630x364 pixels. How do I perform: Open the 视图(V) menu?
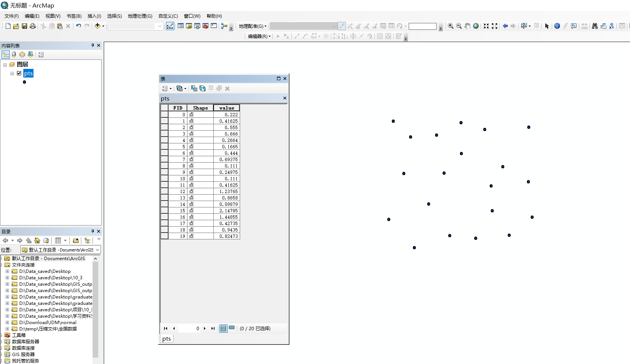[x=53, y=16]
